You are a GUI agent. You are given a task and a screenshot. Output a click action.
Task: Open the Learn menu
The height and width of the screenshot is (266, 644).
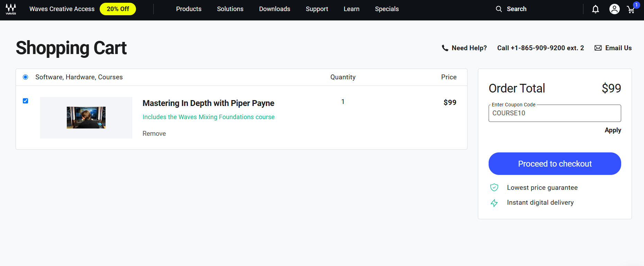click(x=351, y=9)
